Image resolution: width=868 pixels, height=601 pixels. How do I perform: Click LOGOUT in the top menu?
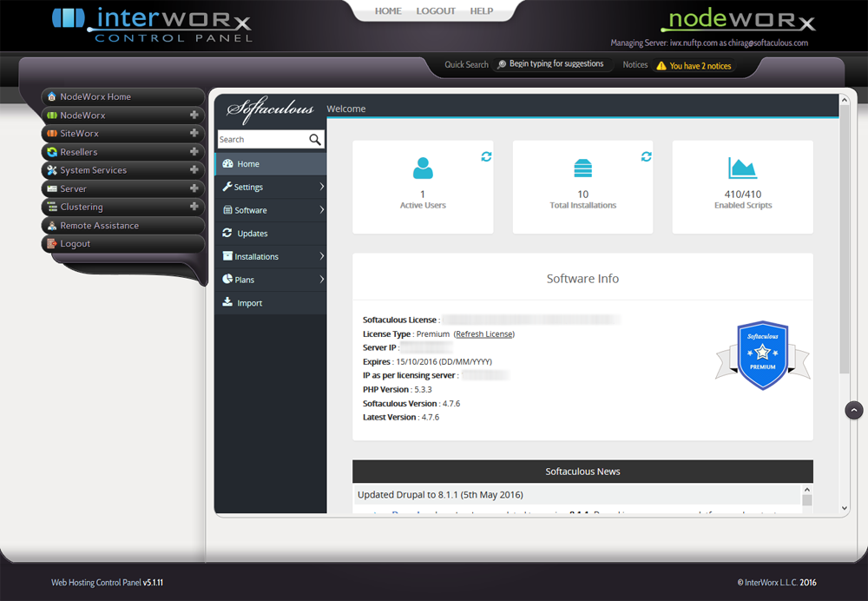point(436,11)
